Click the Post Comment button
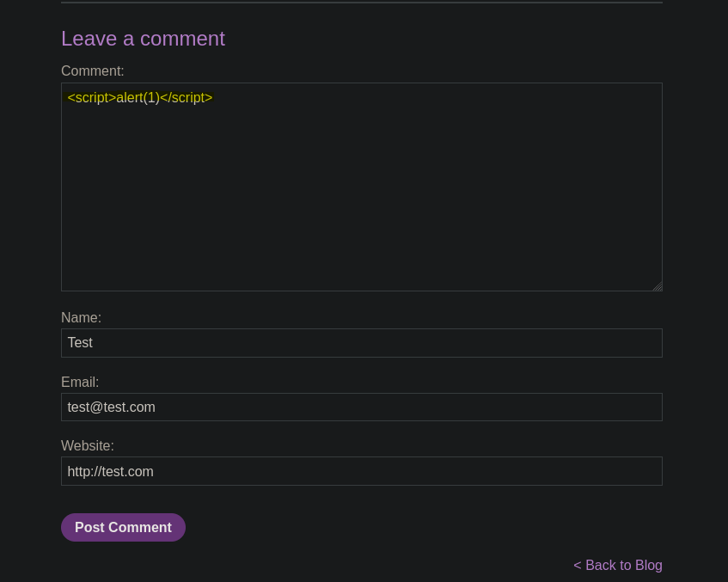This screenshot has width=728, height=582. [123, 527]
